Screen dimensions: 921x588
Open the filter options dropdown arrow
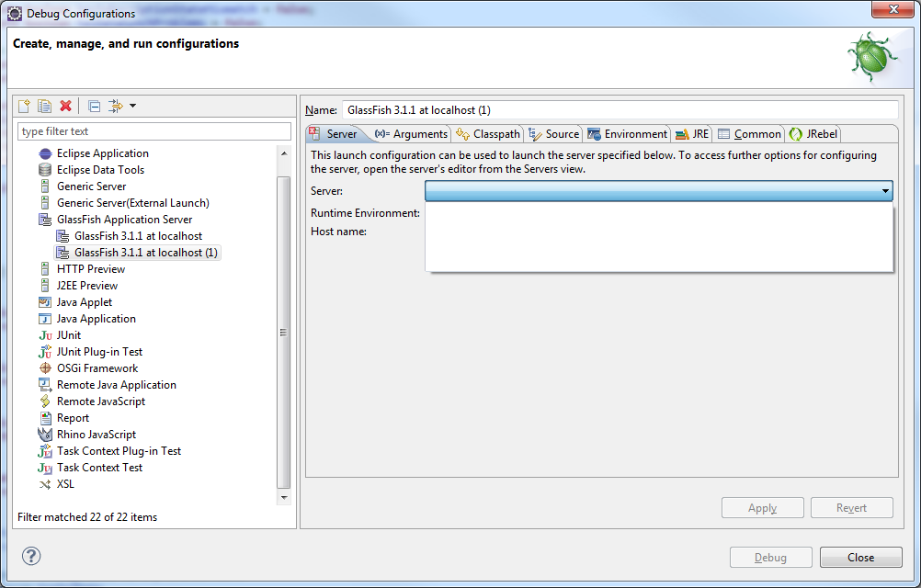coord(132,106)
